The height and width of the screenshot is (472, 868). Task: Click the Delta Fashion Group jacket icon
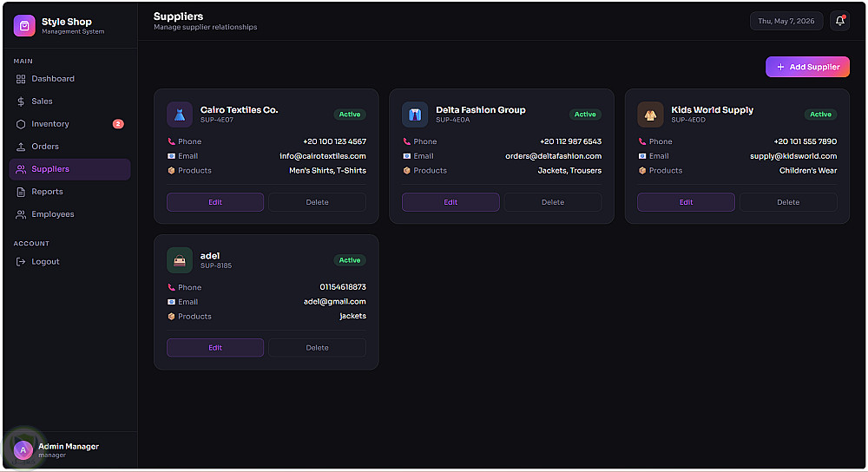tap(415, 115)
